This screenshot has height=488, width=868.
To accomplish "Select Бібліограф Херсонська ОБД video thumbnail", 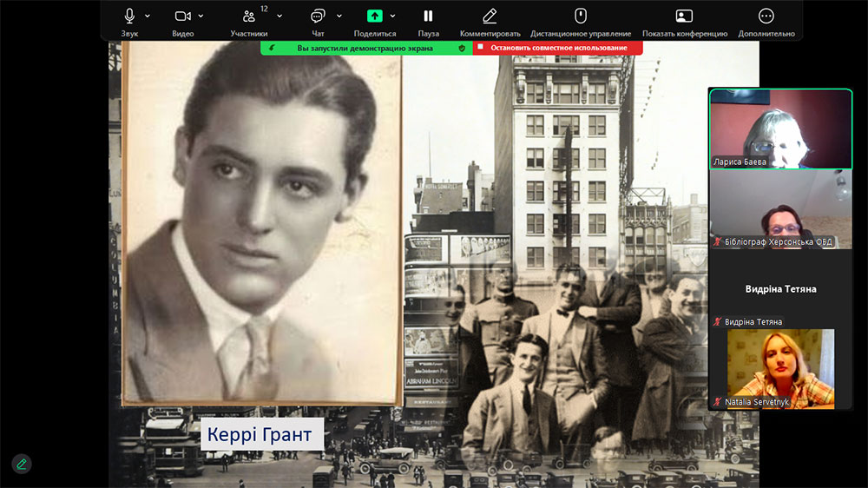I will coord(780,209).
